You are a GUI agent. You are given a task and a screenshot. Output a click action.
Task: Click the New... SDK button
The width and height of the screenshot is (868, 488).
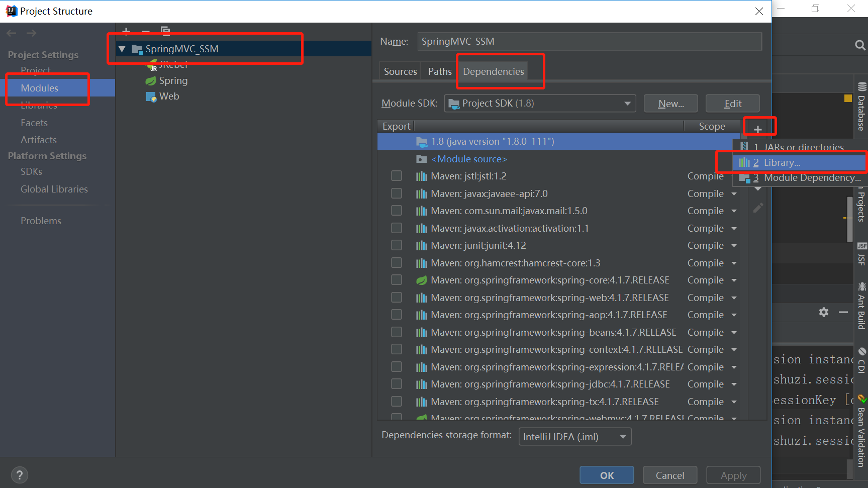671,104
